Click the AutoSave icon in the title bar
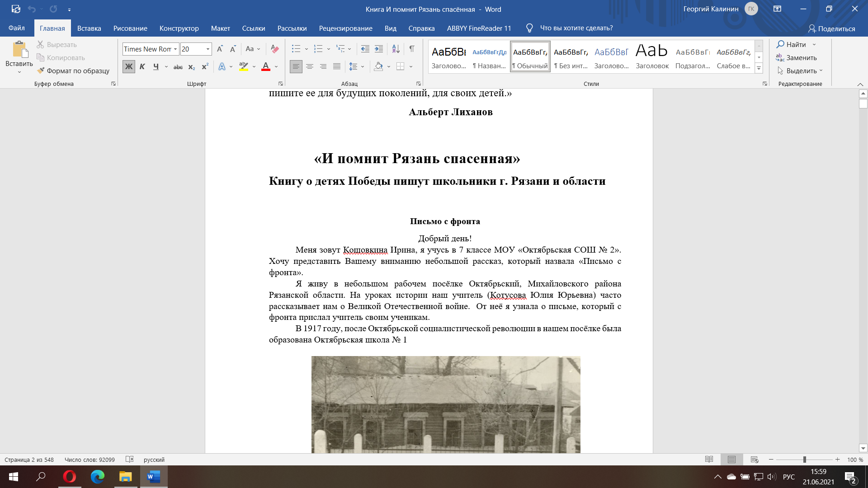Viewport: 868px width, 488px height. point(16,9)
